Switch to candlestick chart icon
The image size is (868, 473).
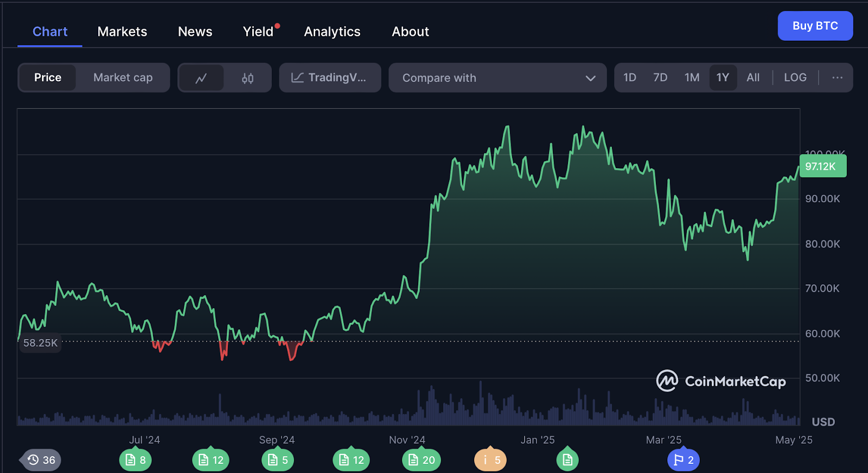coord(247,78)
